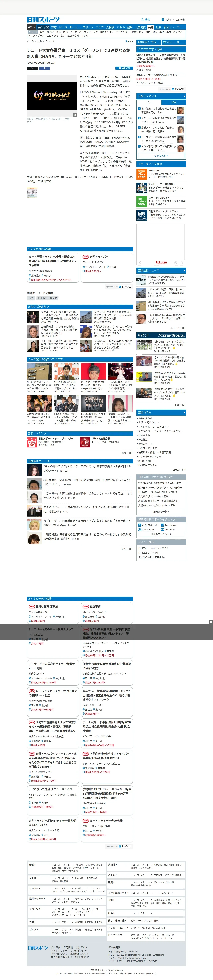The height and width of the screenshot is (980, 213).
Task: Click the 紙面ビューアー banner icon
Action: pos(142,188)
